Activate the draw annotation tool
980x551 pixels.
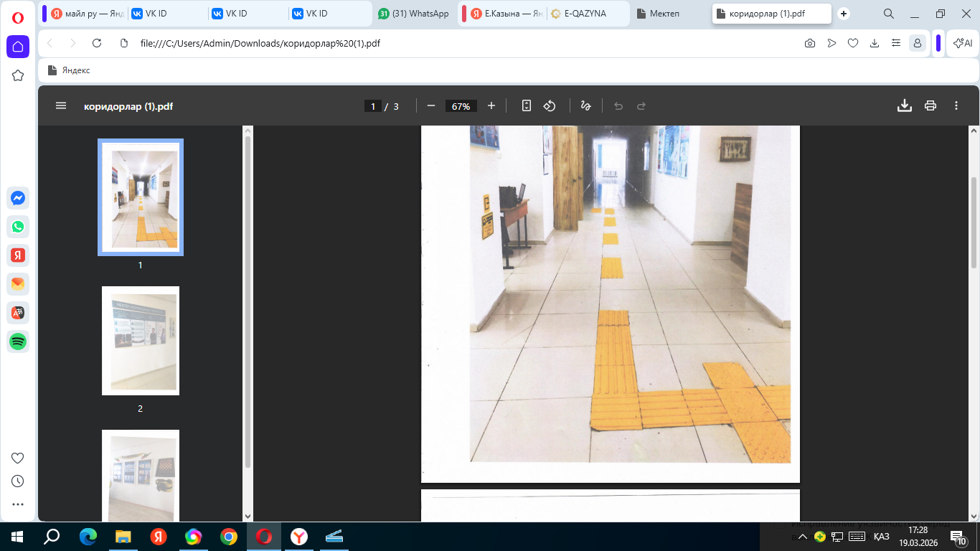[x=585, y=106]
